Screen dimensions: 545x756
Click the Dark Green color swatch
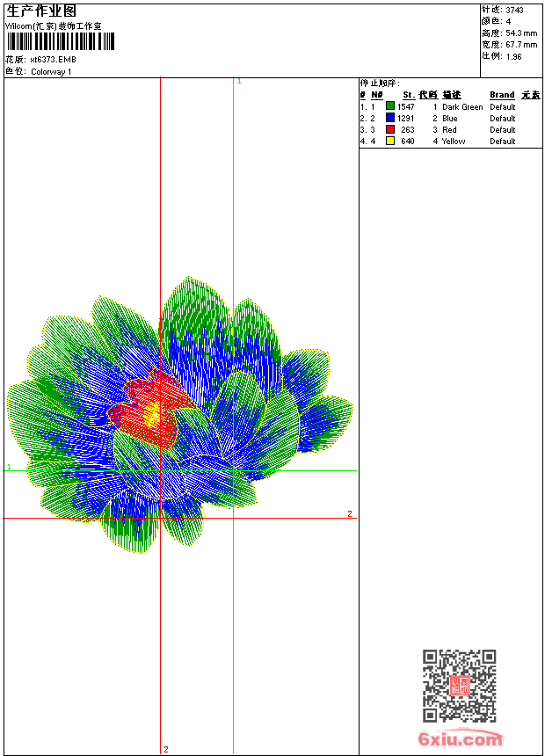390,106
